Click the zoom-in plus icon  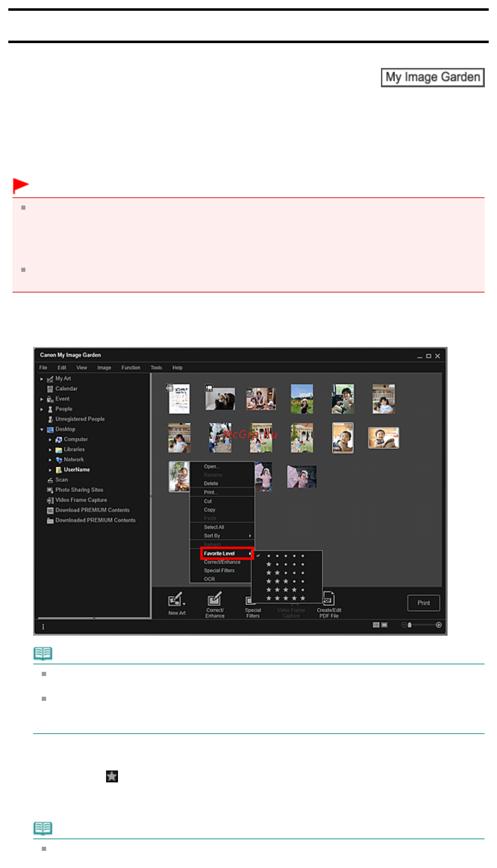pos(439,625)
